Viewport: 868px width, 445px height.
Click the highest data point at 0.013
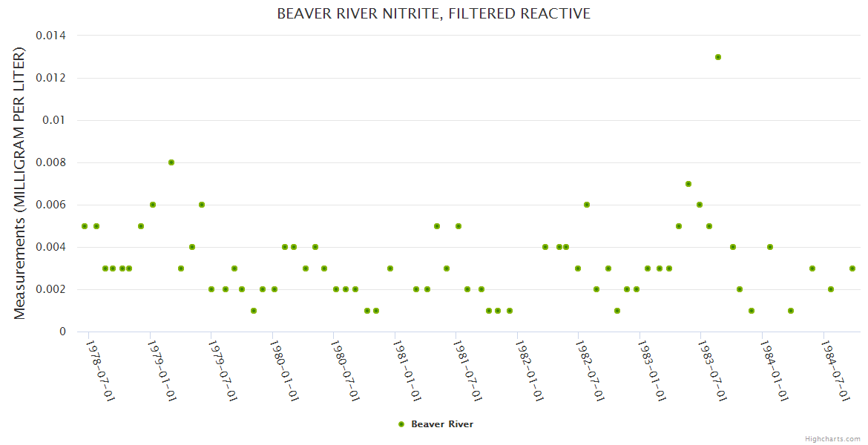718,57
